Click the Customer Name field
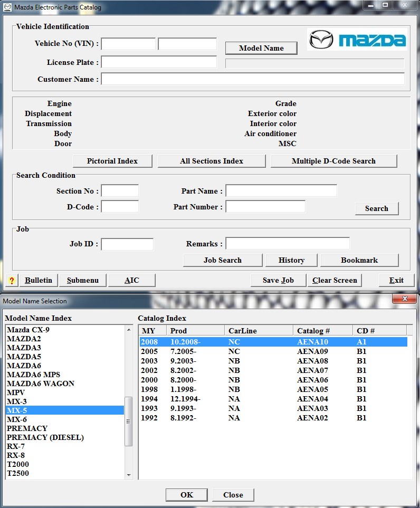Screen dimensions: 420x508 (x=253, y=79)
